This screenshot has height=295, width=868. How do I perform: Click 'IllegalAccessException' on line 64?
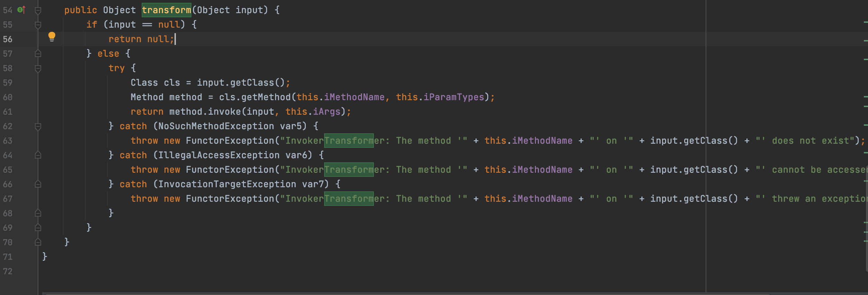(219, 155)
